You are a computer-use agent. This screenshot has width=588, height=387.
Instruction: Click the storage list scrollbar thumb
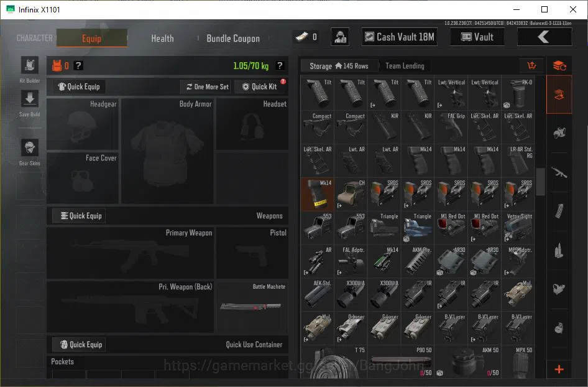click(x=540, y=182)
